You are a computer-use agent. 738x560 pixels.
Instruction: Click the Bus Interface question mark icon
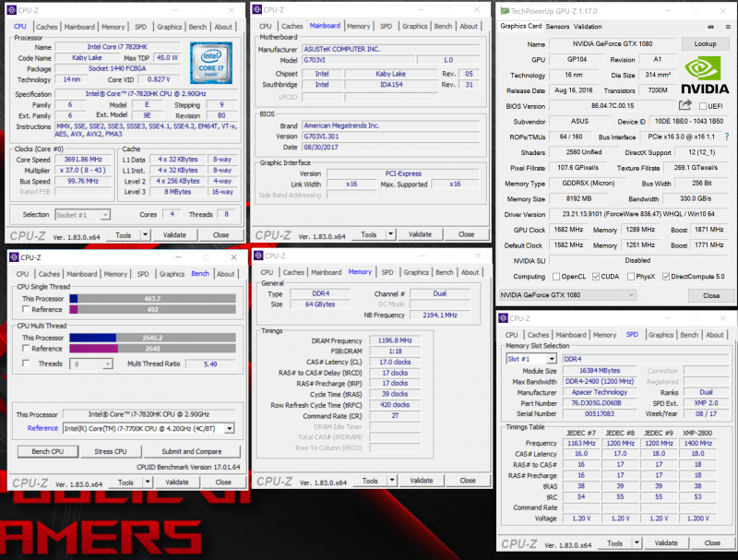pyautogui.click(x=727, y=137)
